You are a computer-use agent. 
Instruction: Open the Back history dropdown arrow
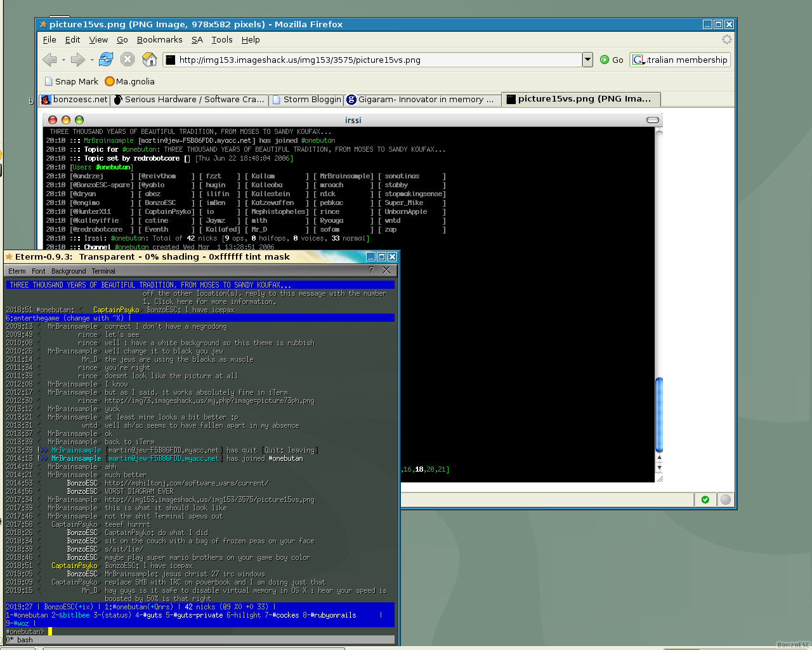click(x=63, y=60)
